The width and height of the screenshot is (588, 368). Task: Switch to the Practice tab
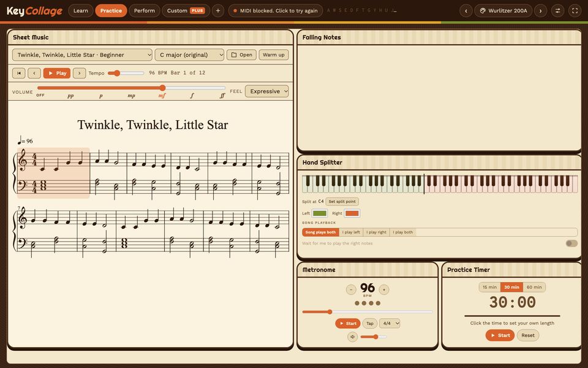(111, 11)
